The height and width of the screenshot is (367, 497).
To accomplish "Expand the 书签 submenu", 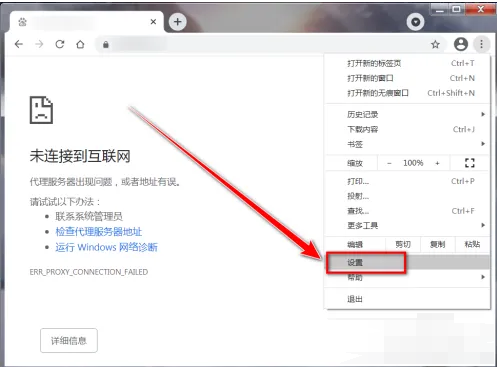I will tap(407, 144).
